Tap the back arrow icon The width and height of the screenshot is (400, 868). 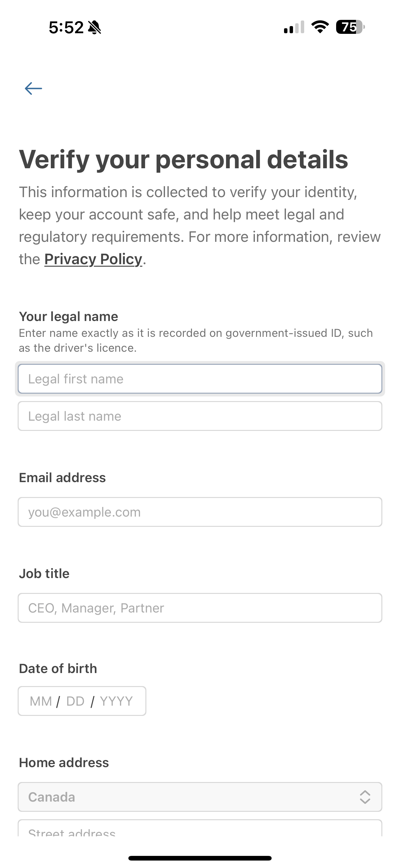click(x=33, y=88)
